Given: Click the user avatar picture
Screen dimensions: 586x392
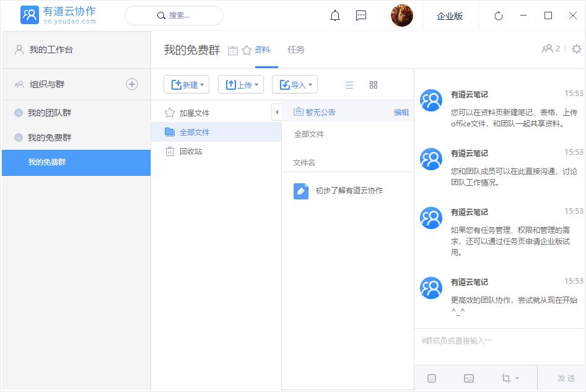Looking at the screenshot, I should (x=402, y=15).
